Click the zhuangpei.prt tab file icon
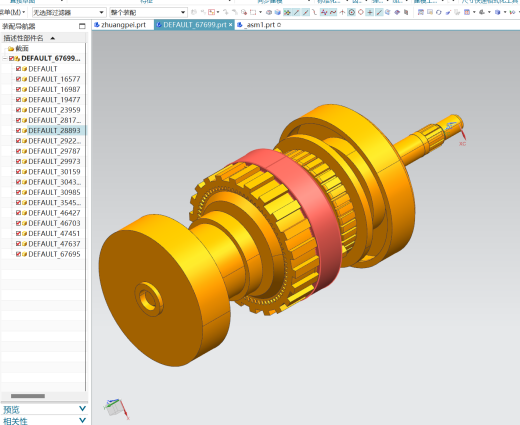Viewport: 520px width, 425px height. 97,25
